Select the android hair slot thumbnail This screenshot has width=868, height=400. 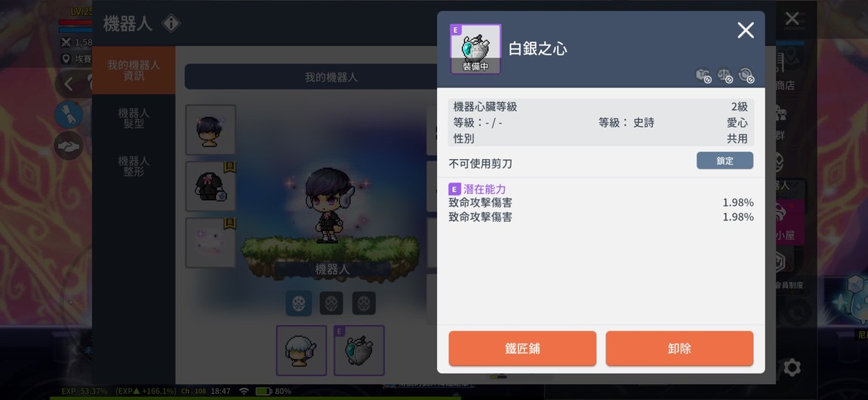211,130
